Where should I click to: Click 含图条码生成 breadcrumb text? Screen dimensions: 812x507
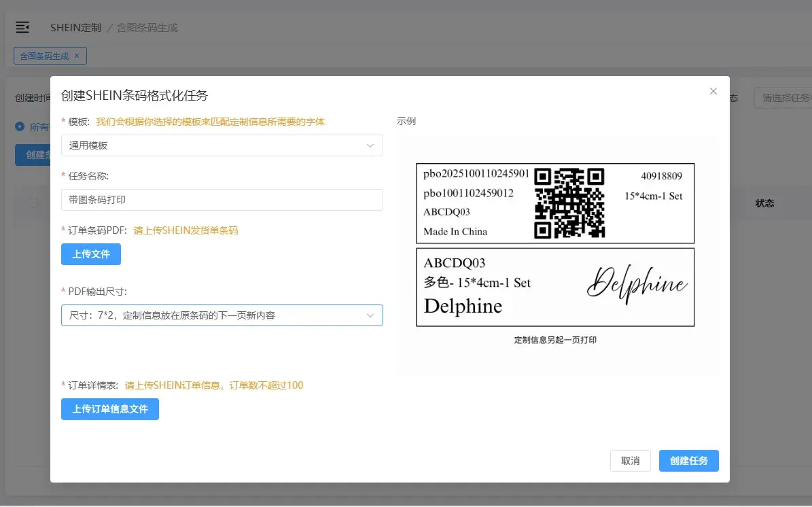147,27
